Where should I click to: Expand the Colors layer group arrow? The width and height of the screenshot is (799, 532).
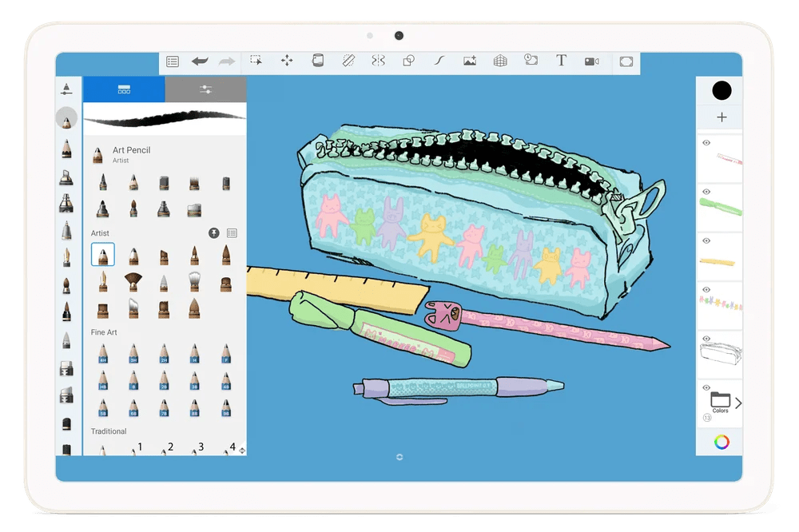(x=737, y=403)
